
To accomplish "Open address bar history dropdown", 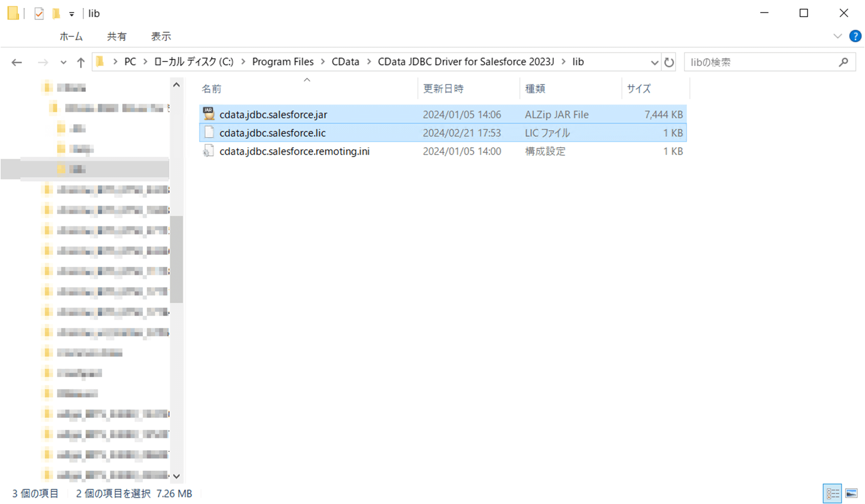I will (x=654, y=63).
